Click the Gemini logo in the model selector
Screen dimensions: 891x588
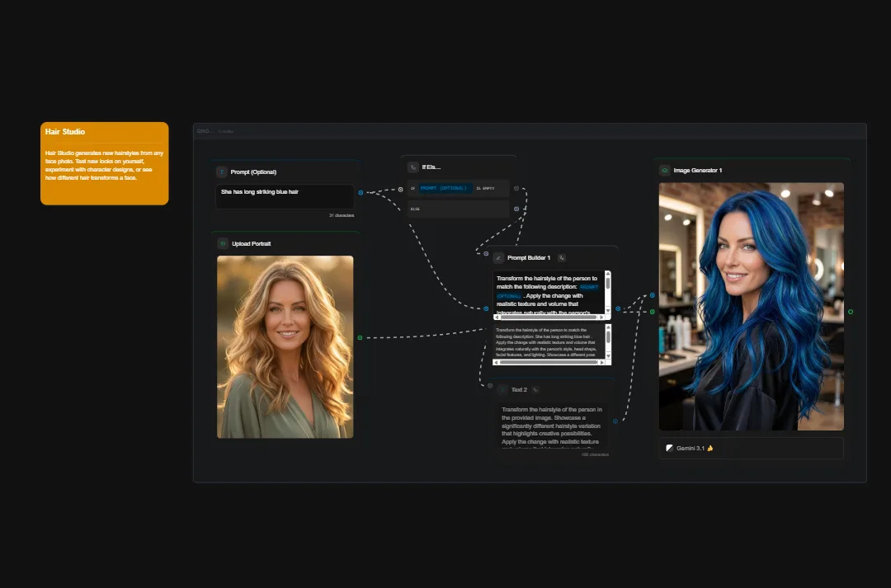coord(669,448)
